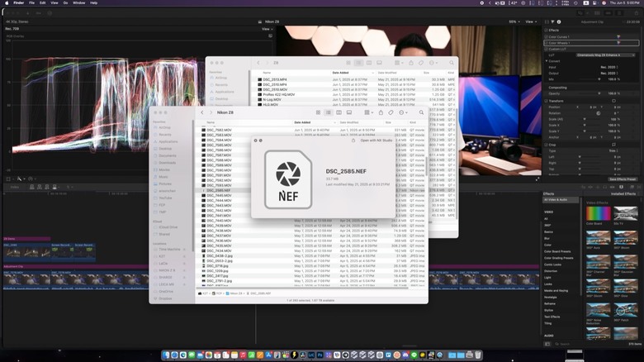Toggle the Color Wheels 1 effect checkbox
Viewport: 644px width, 362px height.
pyautogui.click(x=547, y=43)
